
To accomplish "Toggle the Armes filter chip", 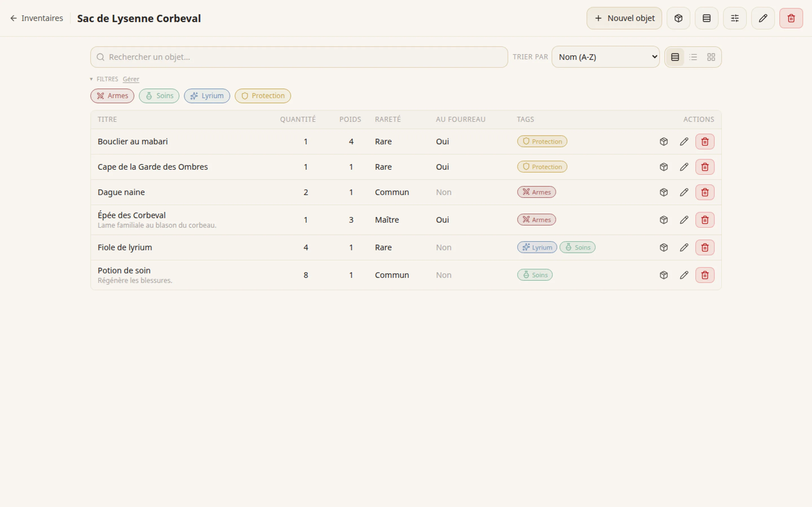I will click(112, 96).
